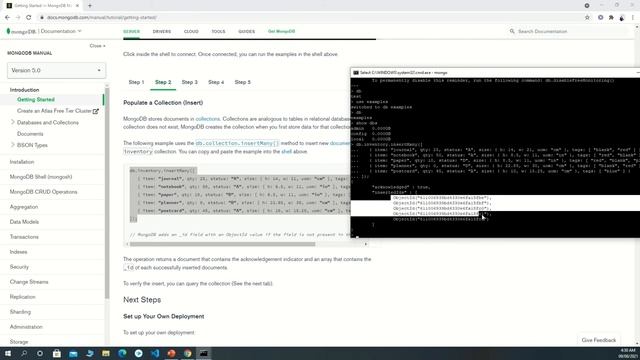Image resolution: width=640 pixels, height=360 pixels.
Task: Open Transactions in sidebar
Action: click(x=24, y=237)
